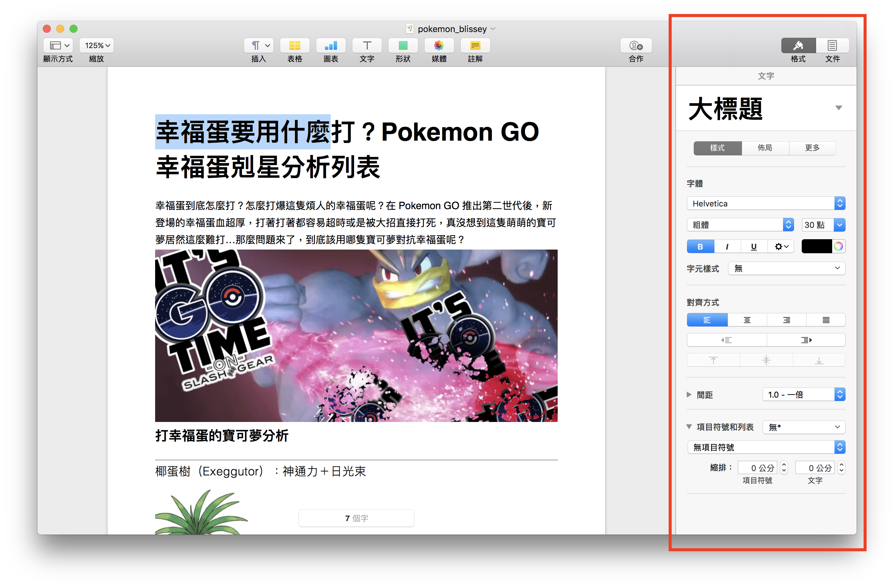Open the font size stepper arrow

pyautogui.click(x=840, y=225)
